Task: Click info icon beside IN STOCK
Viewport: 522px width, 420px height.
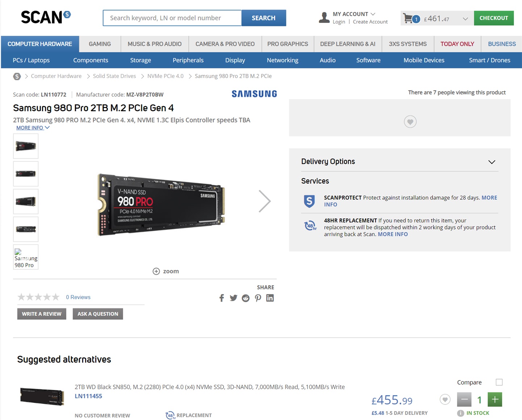Action: [460, 413]
